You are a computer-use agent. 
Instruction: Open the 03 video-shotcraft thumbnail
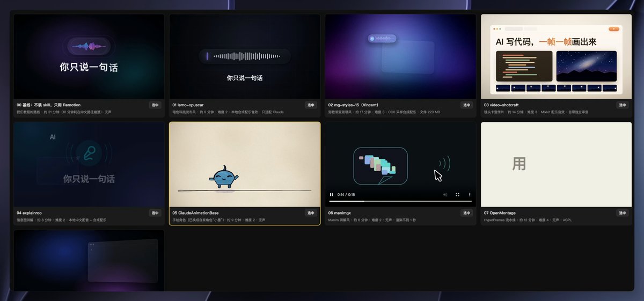(x=557, y=56)
